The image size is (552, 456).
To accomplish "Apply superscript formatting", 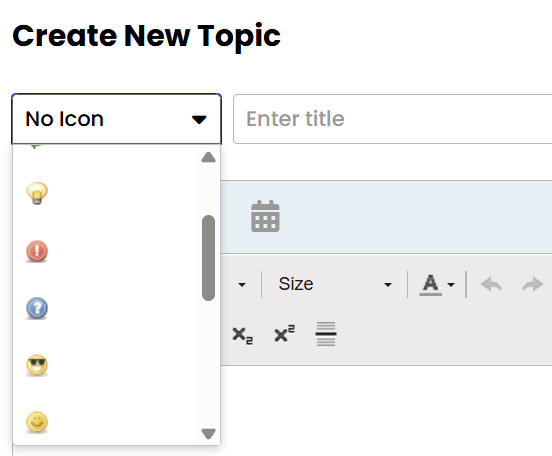I will click(284, 333).
